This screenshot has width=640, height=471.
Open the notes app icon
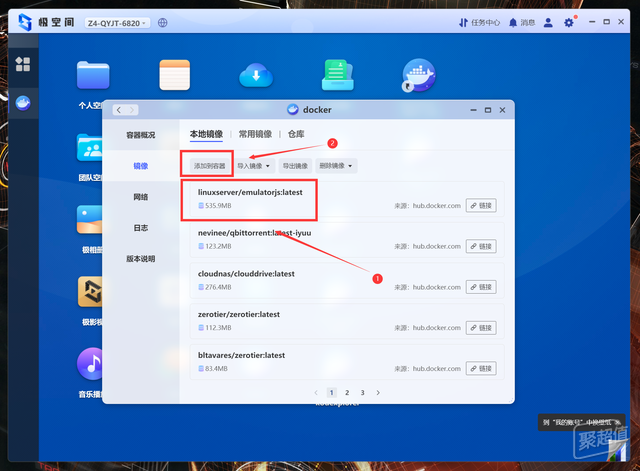[175, 75]
